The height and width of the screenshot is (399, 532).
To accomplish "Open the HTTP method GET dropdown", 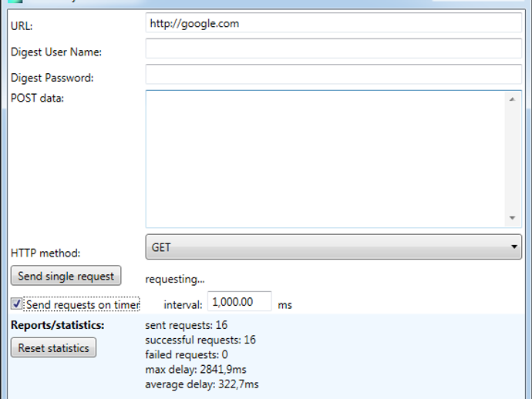I will pyautogui.click(x=334, y=247).
